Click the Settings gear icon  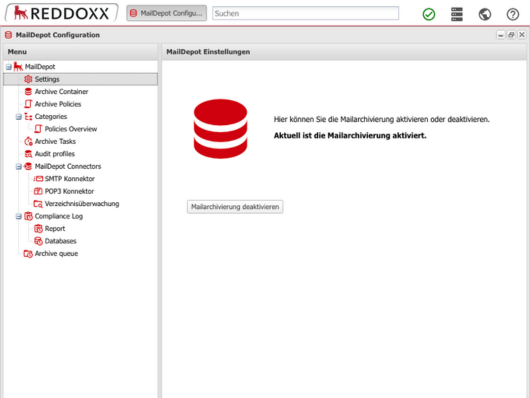28,79
